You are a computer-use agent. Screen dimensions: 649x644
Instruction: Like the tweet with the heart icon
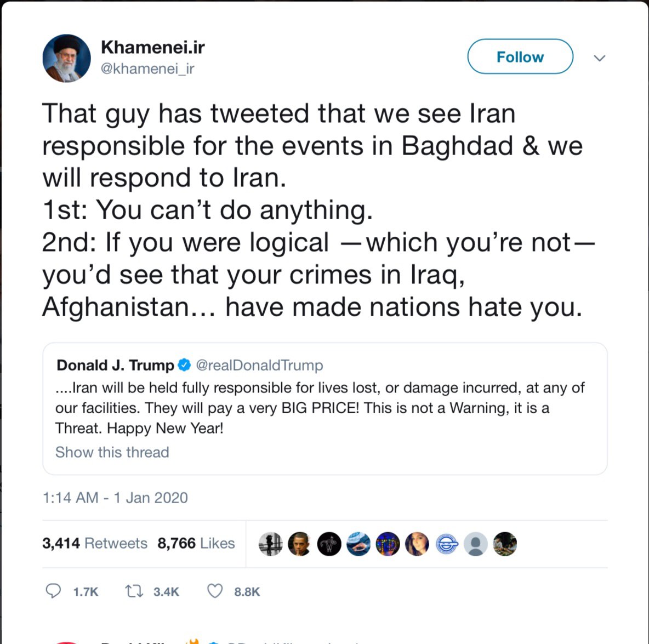coord(215,591)
